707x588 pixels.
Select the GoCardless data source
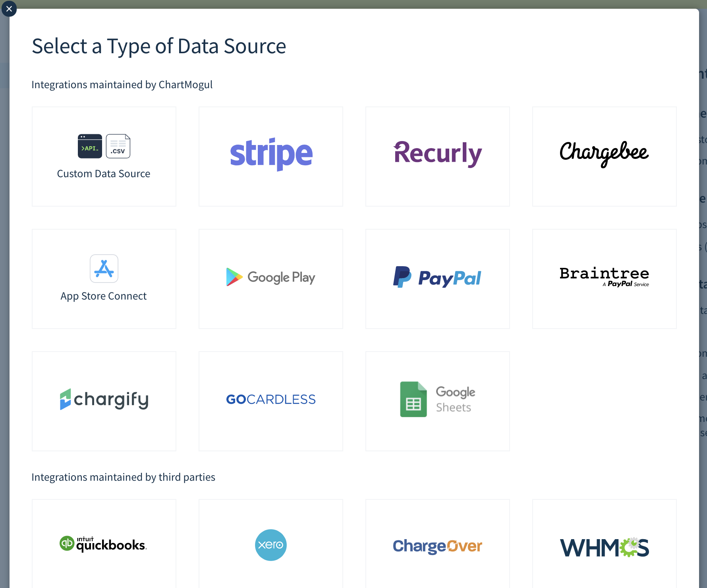click(x=271, y=401)
